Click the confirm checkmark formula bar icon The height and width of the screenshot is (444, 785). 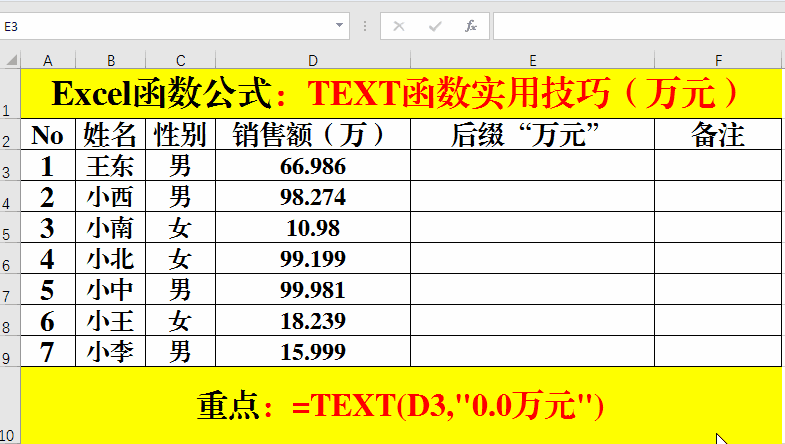click(x=435, y=26)
